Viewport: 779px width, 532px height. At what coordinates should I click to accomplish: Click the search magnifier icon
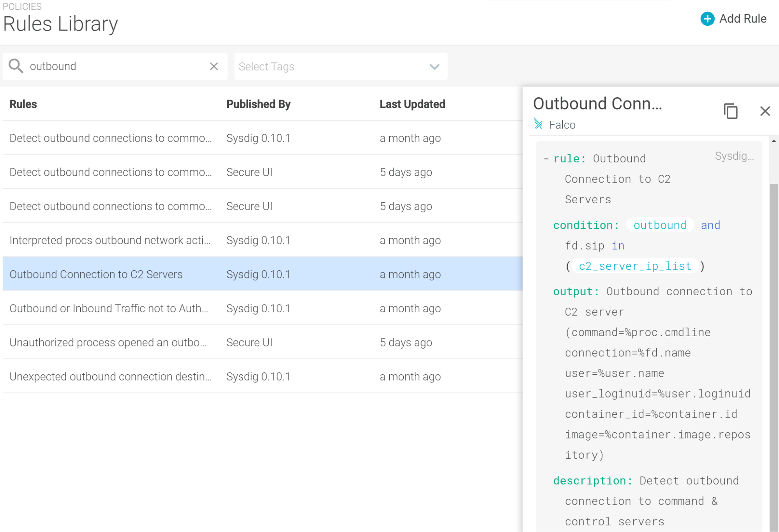[16, 66]
